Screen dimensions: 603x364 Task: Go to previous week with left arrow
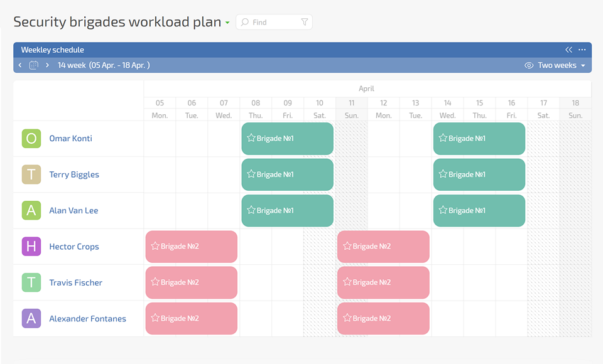tap(20, 65)
